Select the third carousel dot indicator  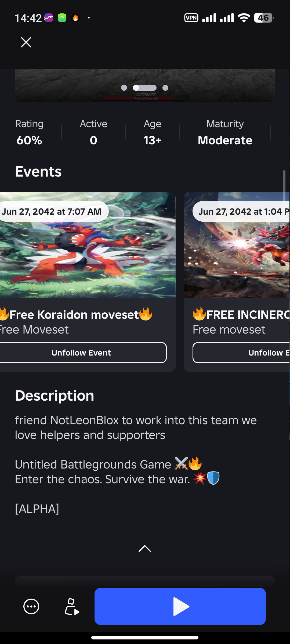pyautogui.click(x=165, y=88)
